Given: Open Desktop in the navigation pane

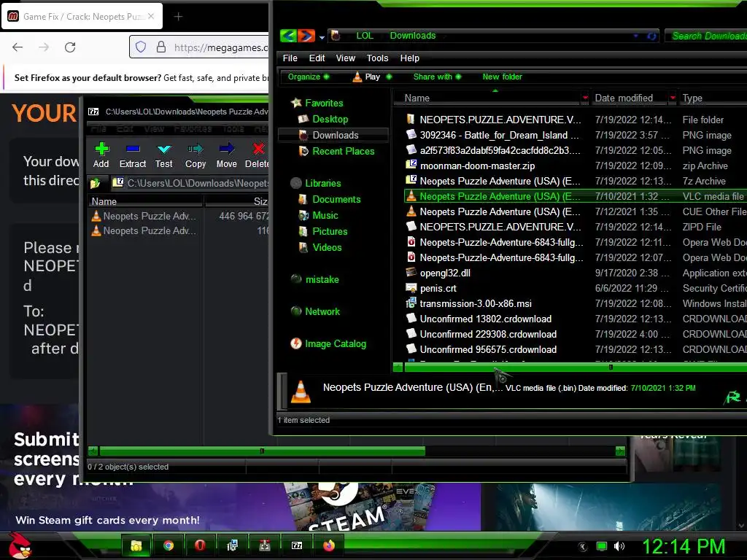Looking at the screenshot, I should click(x=330, y=119).
